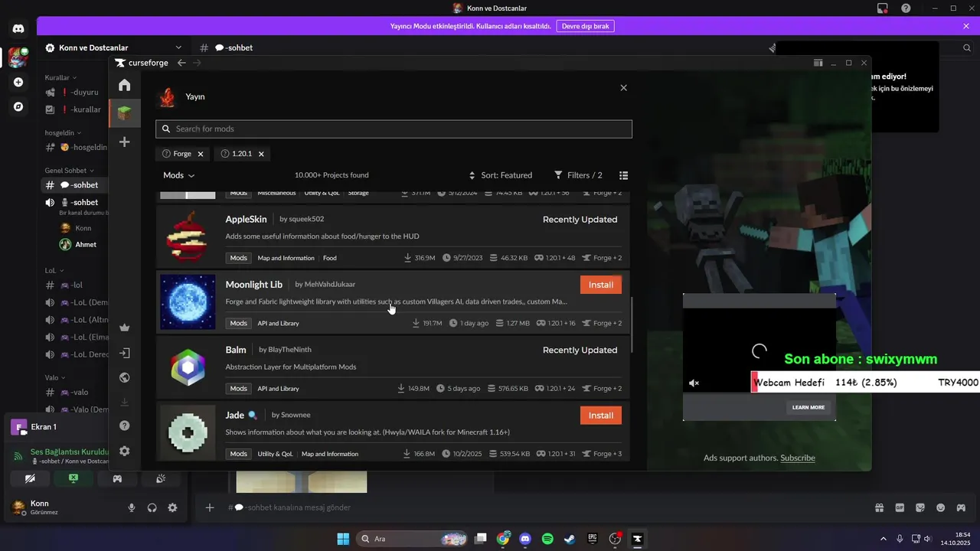980x551 pixels.
Task: Expand the Konn ve Dostcanlar server menu
Action: [114, 47]
